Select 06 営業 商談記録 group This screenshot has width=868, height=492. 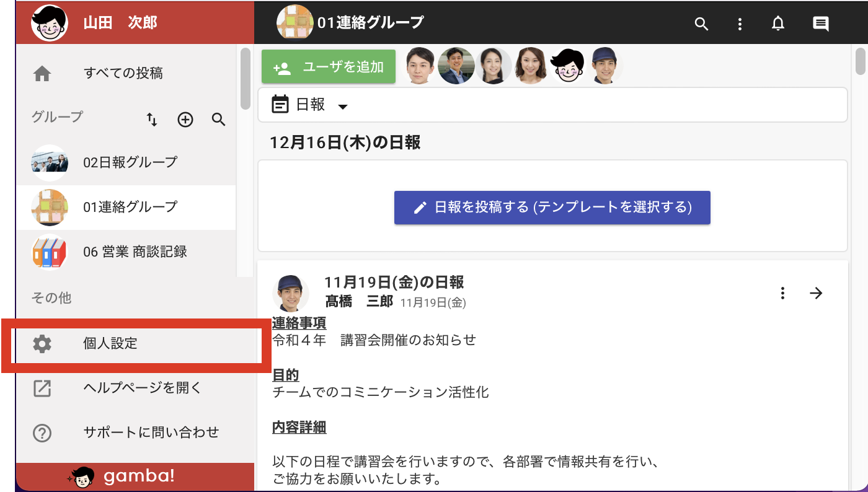[x=126, y=253]
